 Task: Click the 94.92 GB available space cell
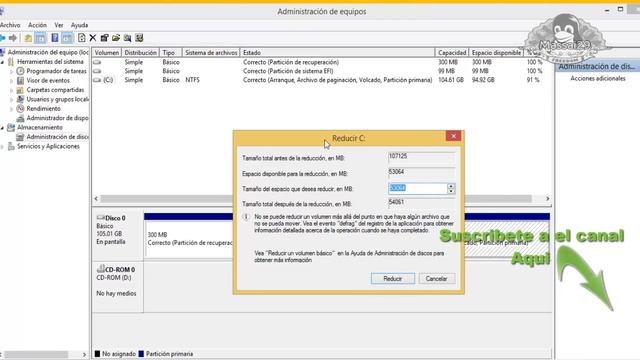click(x=483, y=80)
